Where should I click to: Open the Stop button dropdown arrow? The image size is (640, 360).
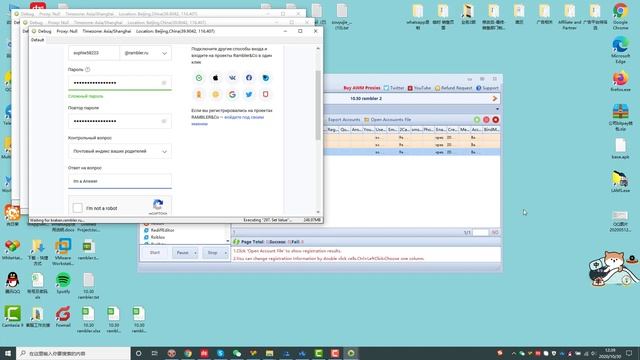pos(225,253)
